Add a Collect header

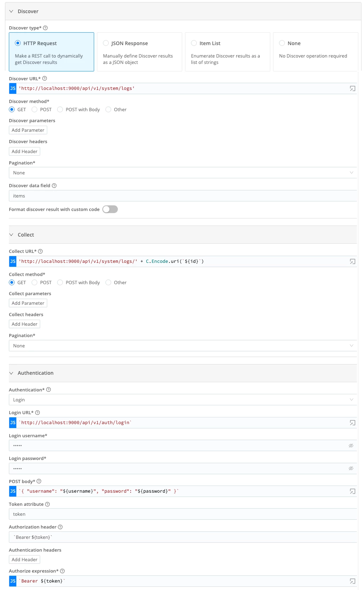click(x=25, y=324)
